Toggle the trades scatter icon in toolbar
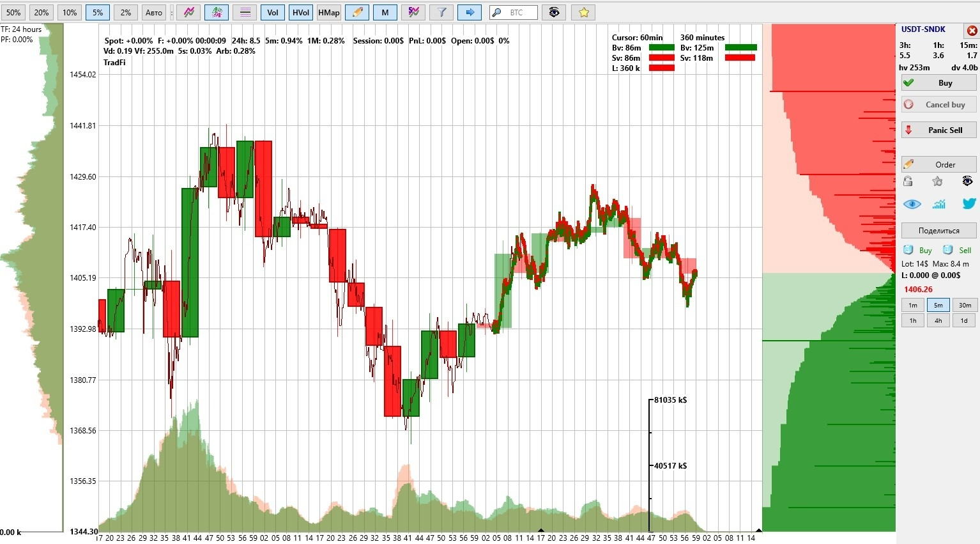Viewport: 980px width, 544px height. (217, 12)
